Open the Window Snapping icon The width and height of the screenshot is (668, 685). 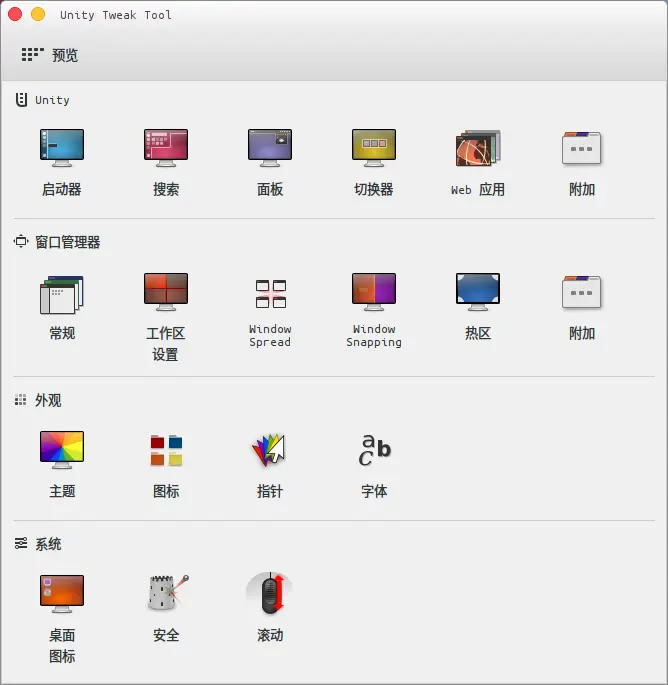[x=374, y=292]
